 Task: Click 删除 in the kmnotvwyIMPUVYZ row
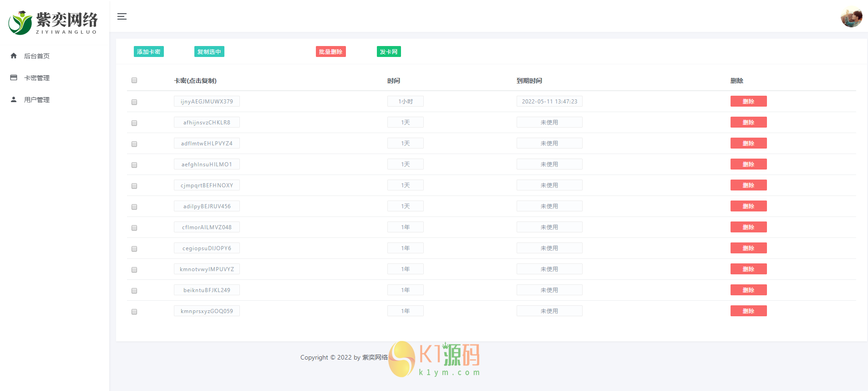[748, 269]
